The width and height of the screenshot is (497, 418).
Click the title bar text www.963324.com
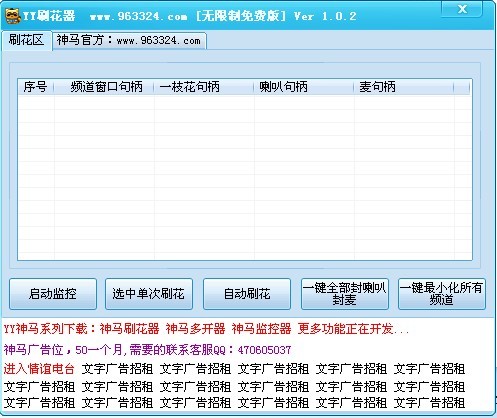(138, 16)
